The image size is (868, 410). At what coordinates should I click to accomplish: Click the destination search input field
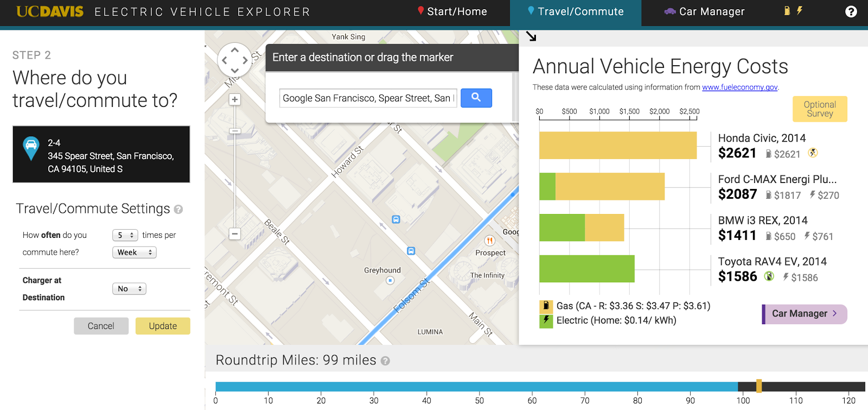tap(368, 98)
